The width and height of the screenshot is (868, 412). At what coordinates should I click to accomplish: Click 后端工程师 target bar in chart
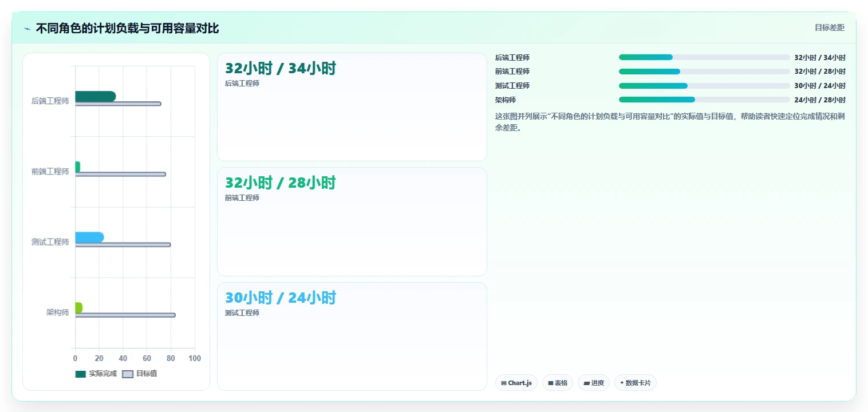tap(118, 104)
